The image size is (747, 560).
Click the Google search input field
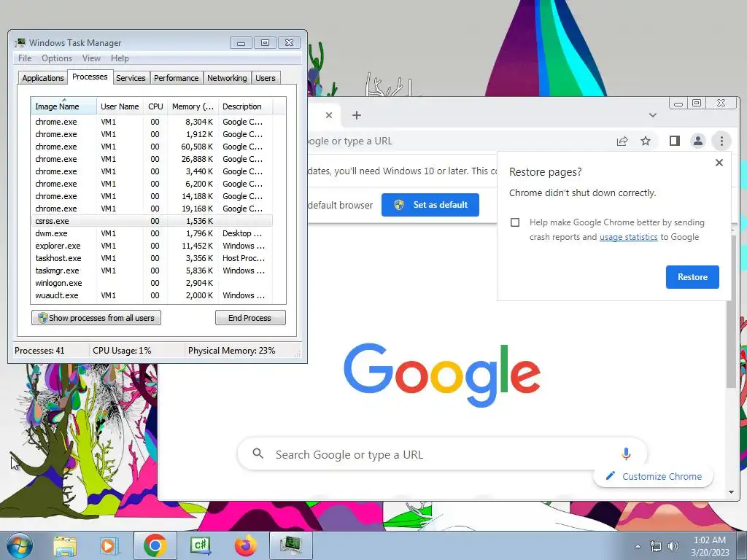(x=442, y=454)
